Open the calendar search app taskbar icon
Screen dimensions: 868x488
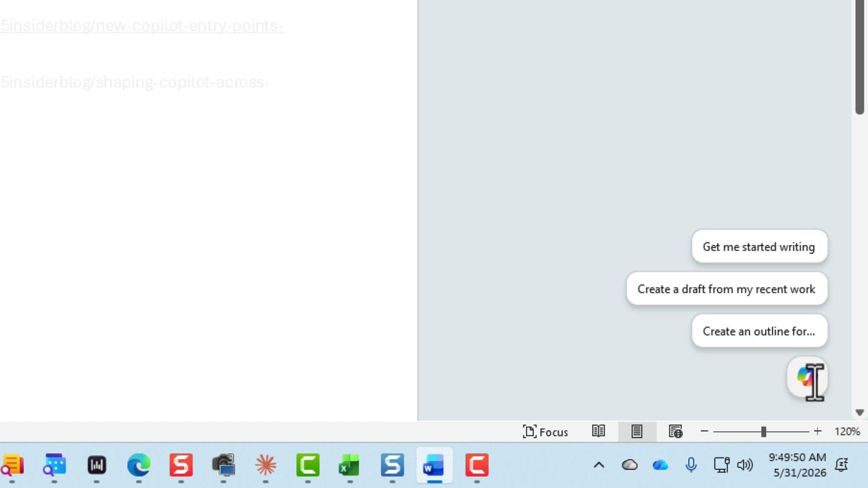[54, 465]
